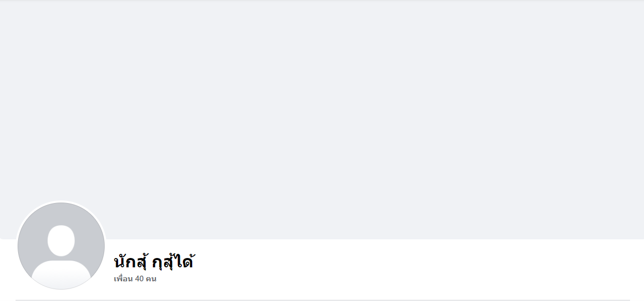Click the silhouette shoulders in the avatar

[61, 275]
